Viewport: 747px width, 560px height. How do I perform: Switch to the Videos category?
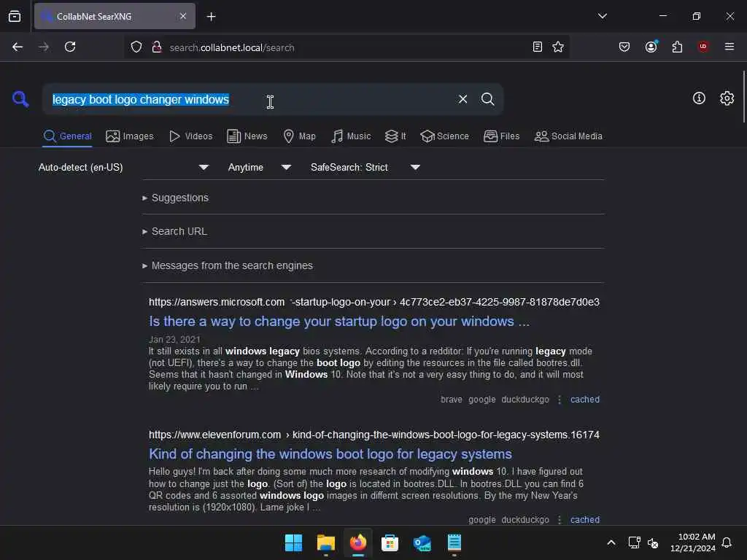[190, 136]
